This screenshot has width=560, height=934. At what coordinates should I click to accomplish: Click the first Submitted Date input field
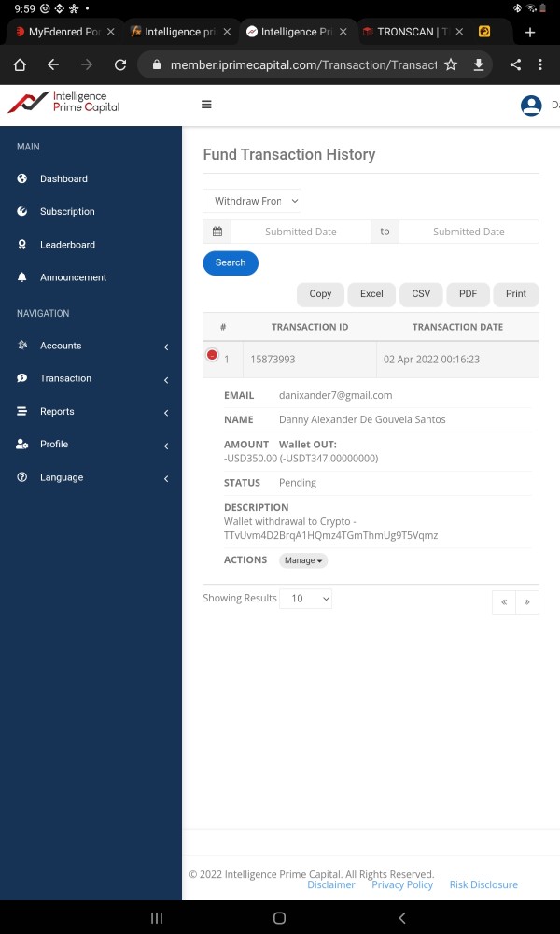tap(301, 232)
